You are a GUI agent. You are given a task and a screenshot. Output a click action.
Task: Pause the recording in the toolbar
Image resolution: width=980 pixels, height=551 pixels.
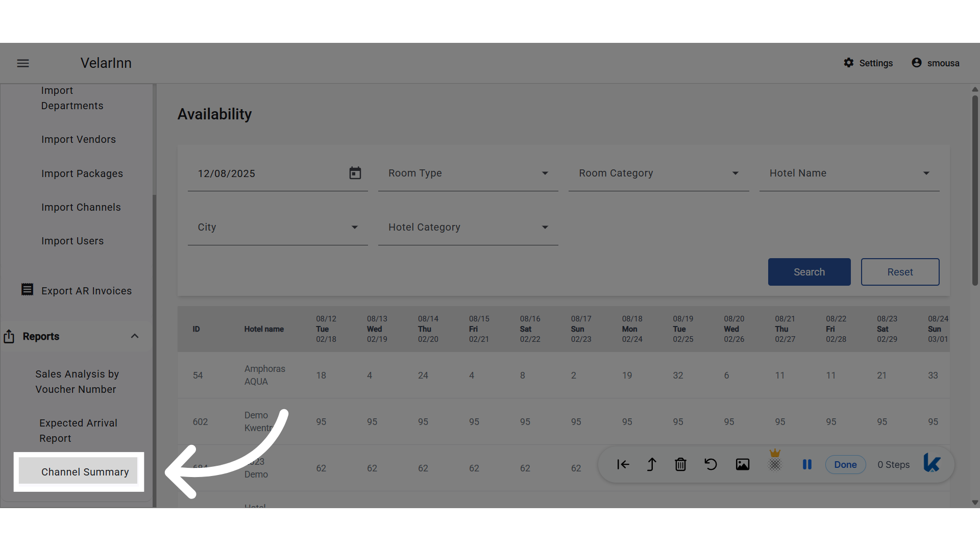pos(807,464)
